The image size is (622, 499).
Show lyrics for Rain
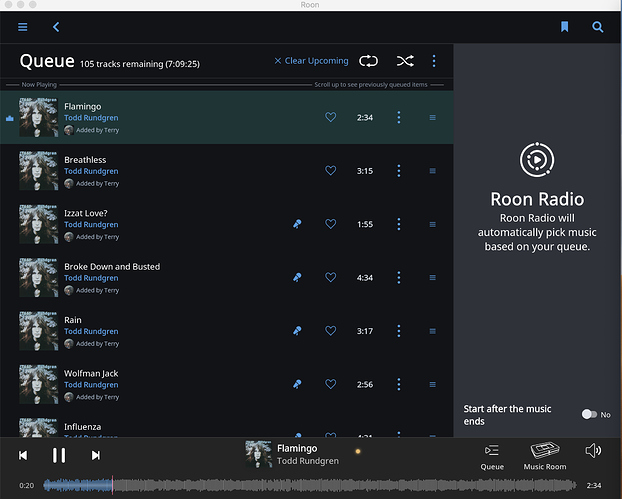pyautogui.click(x=297, y=331)
